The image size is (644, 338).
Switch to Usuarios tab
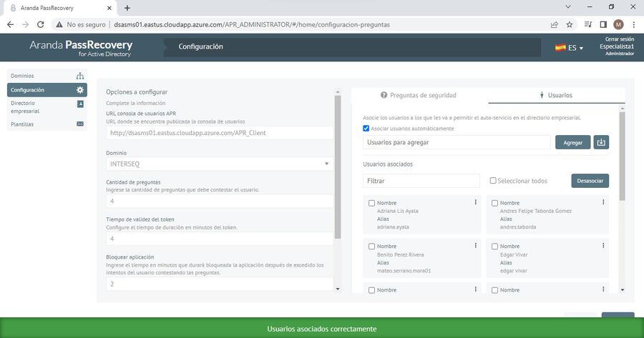556,95
